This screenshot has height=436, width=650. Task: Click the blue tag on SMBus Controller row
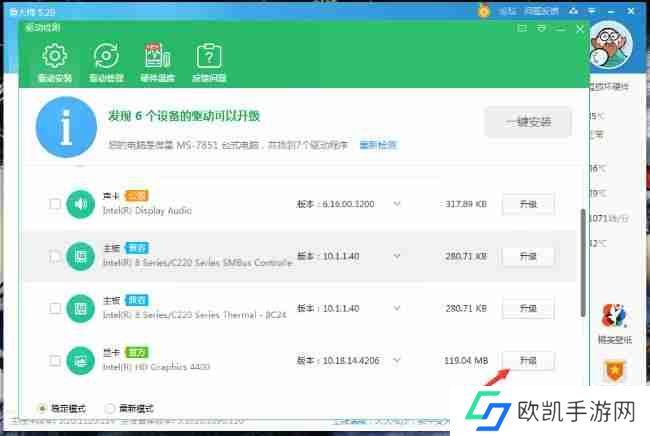[x=136, y=248]
